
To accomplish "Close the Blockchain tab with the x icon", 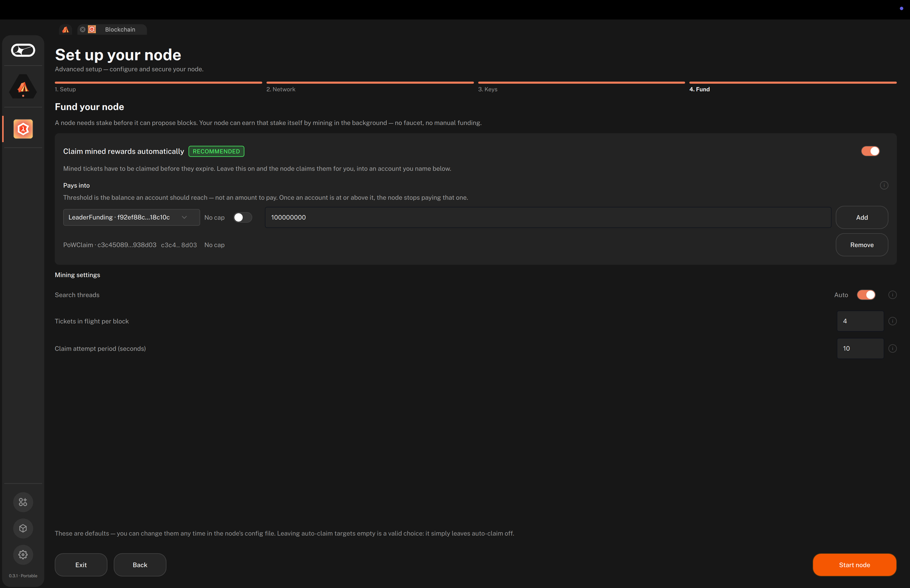I will [x=83, y=29].
